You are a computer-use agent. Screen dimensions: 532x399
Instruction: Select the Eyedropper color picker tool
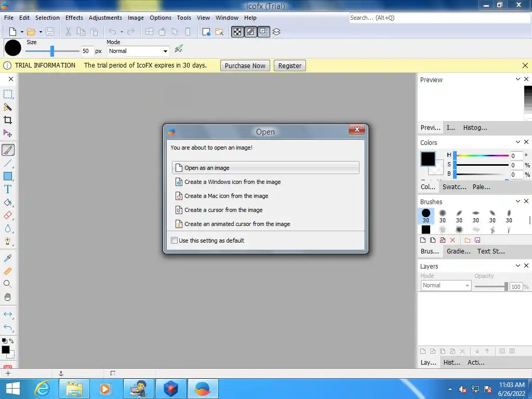click(x=8, y=258)
